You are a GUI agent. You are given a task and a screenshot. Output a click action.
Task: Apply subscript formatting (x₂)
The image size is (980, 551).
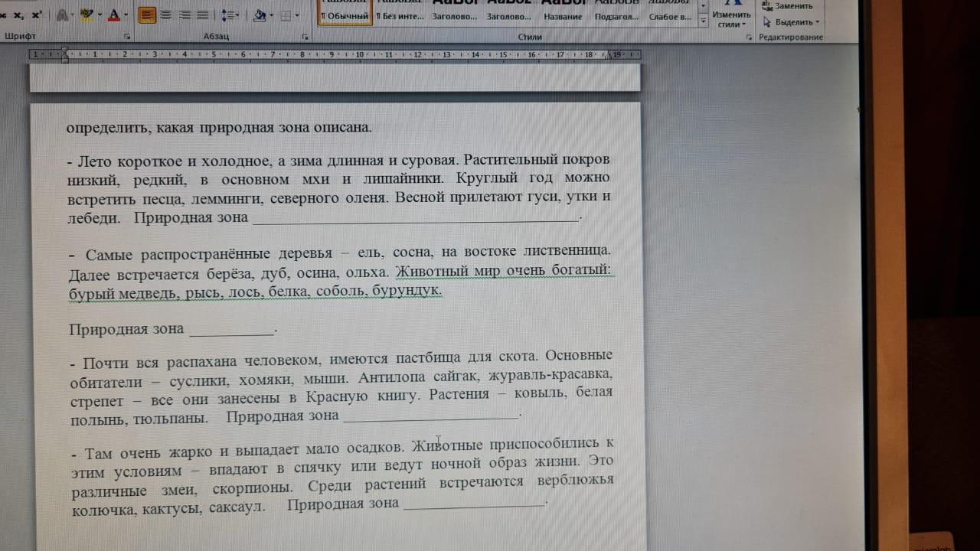click(x=18, y=15)
